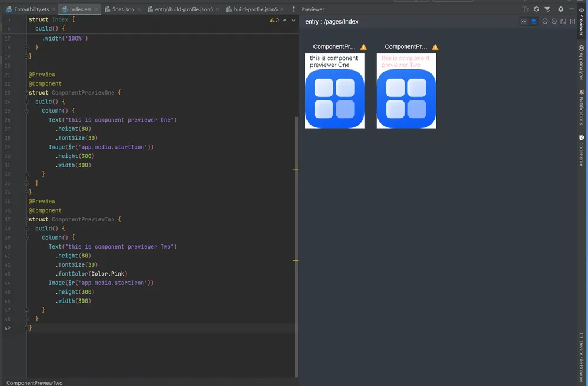Collapse build() fold marker on line 38
The image size is (588, 386).
tap(26, 229)
